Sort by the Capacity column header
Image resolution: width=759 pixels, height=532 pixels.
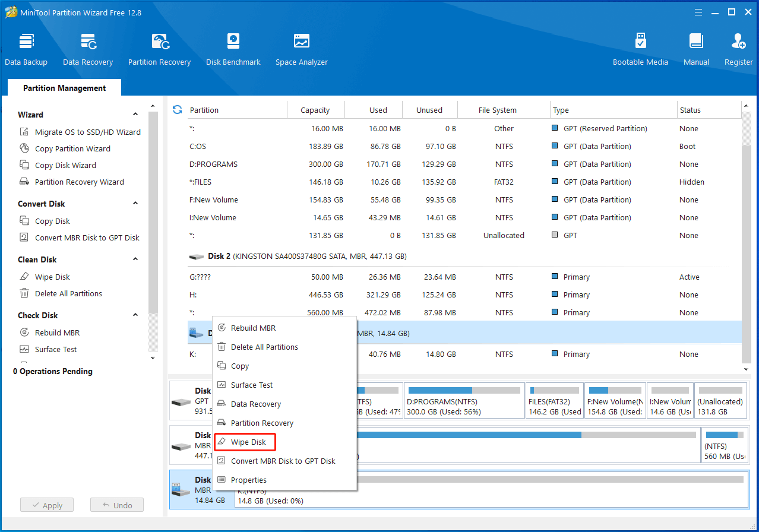pyautogui.click(x=315, y=110)
